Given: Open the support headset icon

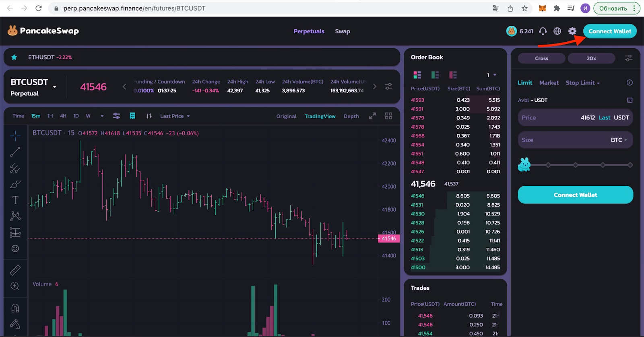Looking at the screenshot, I should point(543,31).
